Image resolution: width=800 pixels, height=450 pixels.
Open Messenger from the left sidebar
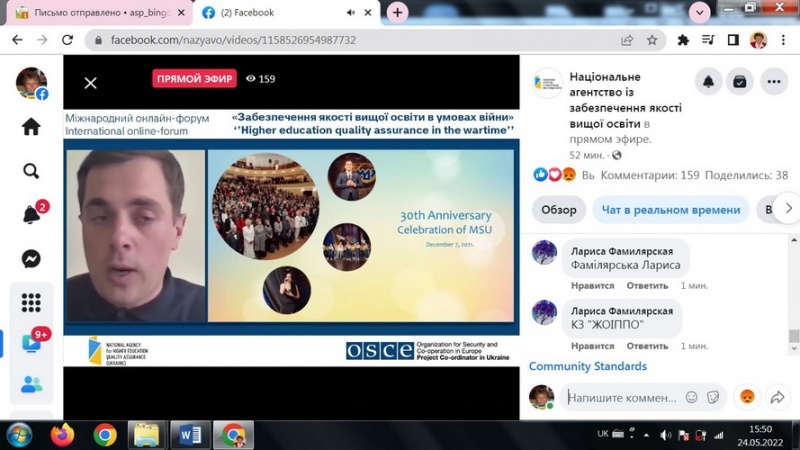coord(31,258)
